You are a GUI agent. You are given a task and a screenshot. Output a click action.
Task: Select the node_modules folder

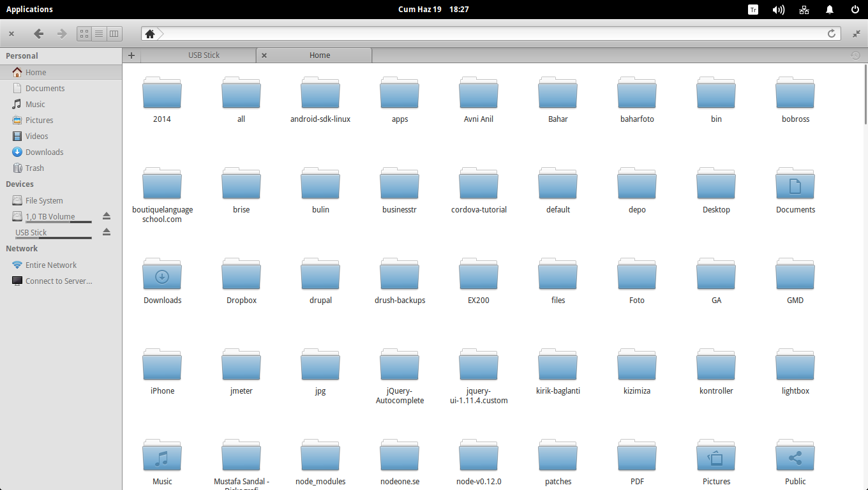point(320,462)
